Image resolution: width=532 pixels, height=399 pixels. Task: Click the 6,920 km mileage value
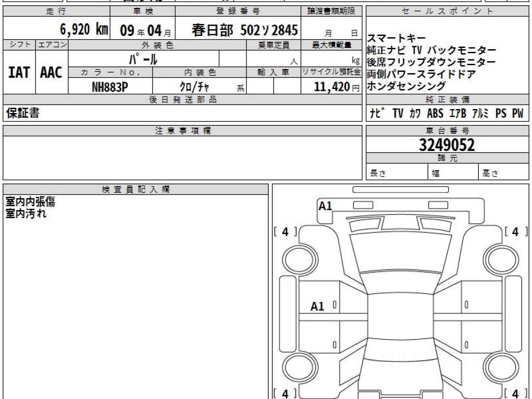(x=84, y=30)
